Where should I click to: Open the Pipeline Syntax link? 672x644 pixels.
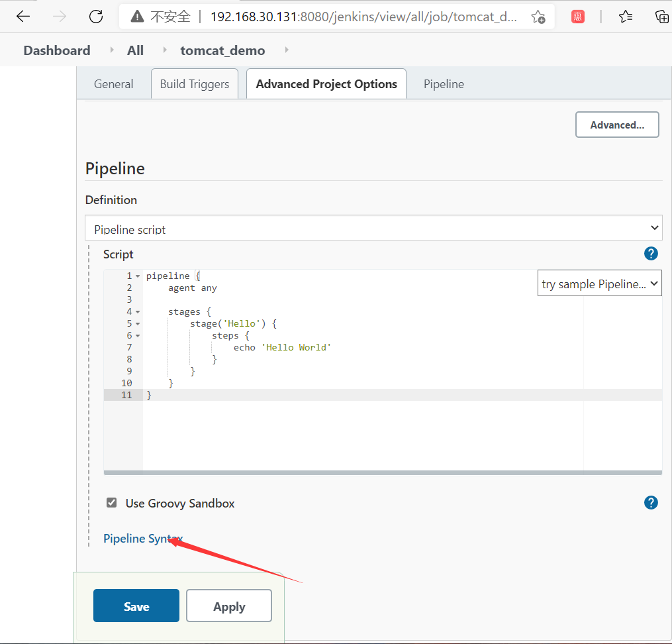[142, 539]
